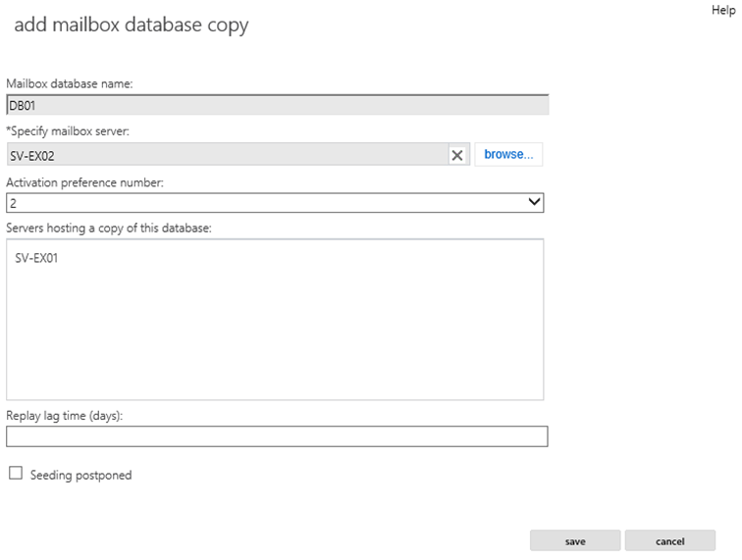Click the Replay lag time (days) label
The width and height of the screenshot is (742, 560).
65,416
